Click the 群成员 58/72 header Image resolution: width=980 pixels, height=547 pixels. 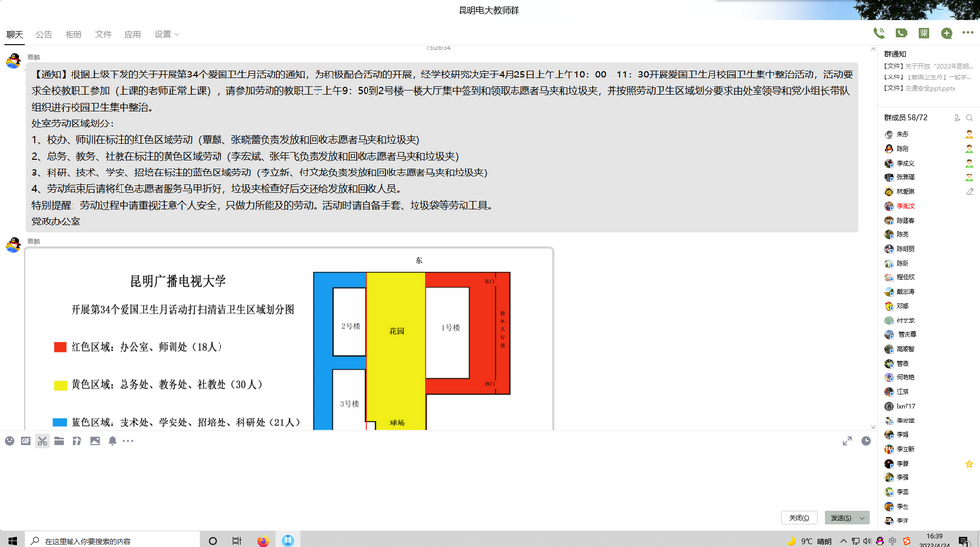pyautogui.click(x=906, y=118)
